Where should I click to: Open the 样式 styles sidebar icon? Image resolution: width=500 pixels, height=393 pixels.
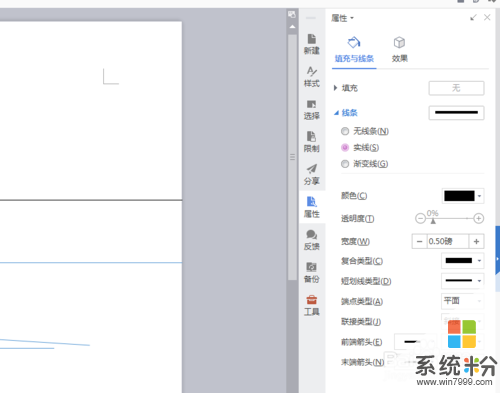pyautogui.click(x=312, y=77)
